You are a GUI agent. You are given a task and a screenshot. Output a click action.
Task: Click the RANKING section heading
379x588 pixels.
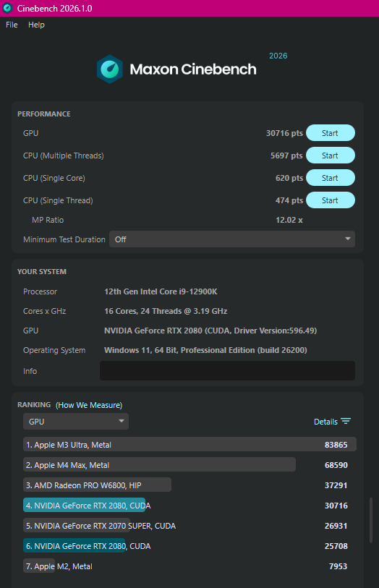pyautogui.click(x=34, y=404)
